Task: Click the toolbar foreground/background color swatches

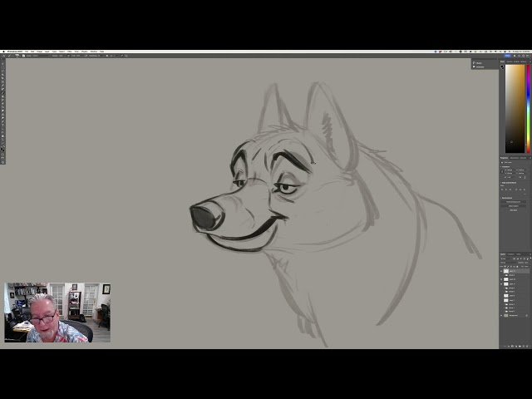Action: [x=2, y=149]
